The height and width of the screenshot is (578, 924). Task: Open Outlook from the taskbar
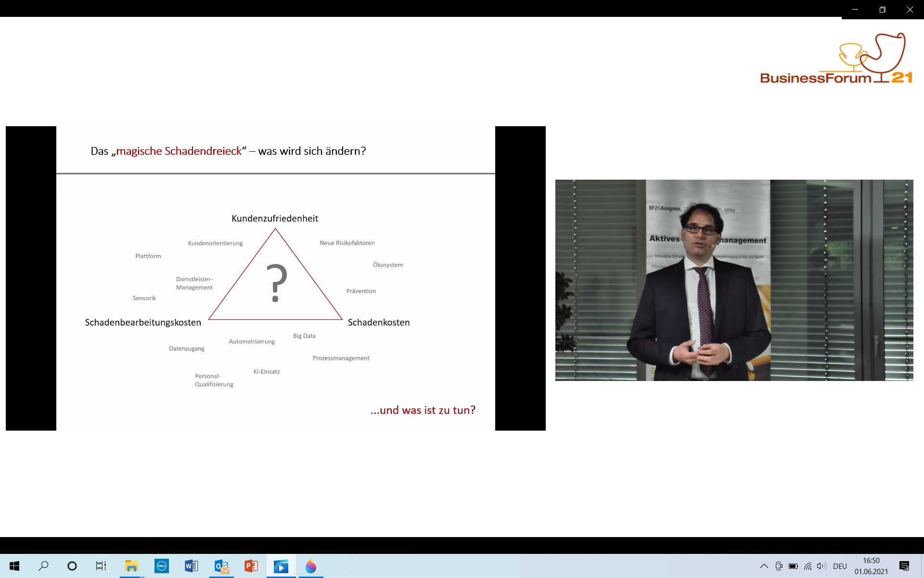tap(221, 566)
